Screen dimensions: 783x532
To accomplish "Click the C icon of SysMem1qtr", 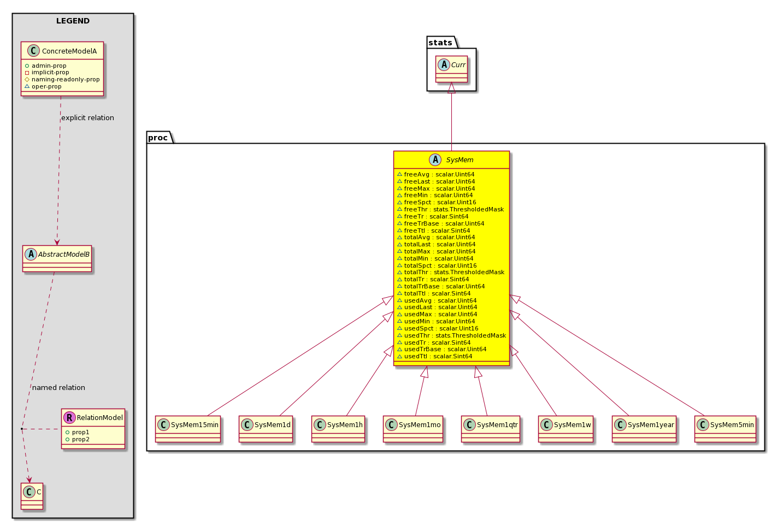I will click(x=469, y=424).
